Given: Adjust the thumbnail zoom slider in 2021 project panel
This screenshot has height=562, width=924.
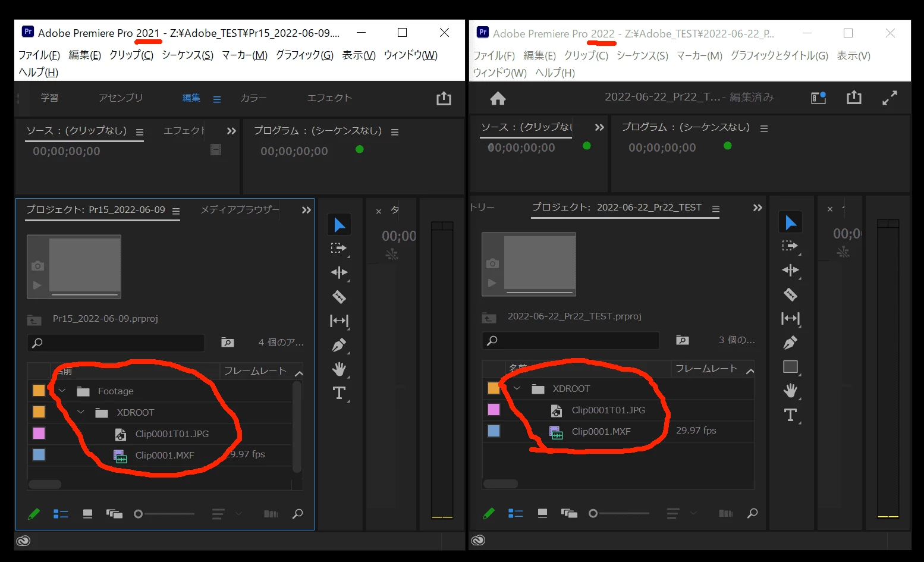Looking at the screenshot, I should (164, 514).
